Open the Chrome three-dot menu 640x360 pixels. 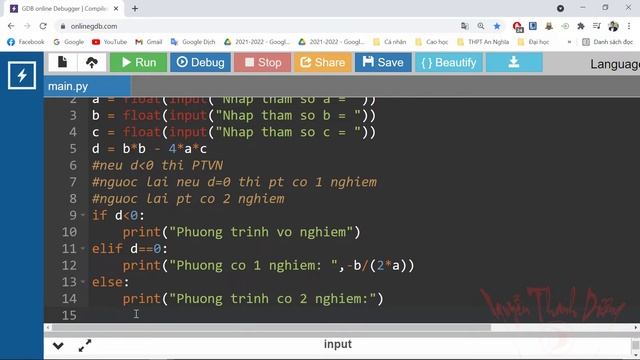[x=629, y=26]
